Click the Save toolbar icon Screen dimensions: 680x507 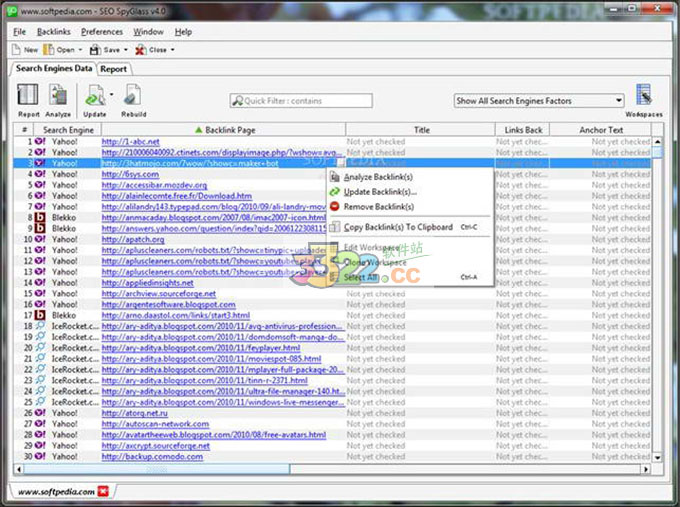pyautogui.click(x=95, y=50)
